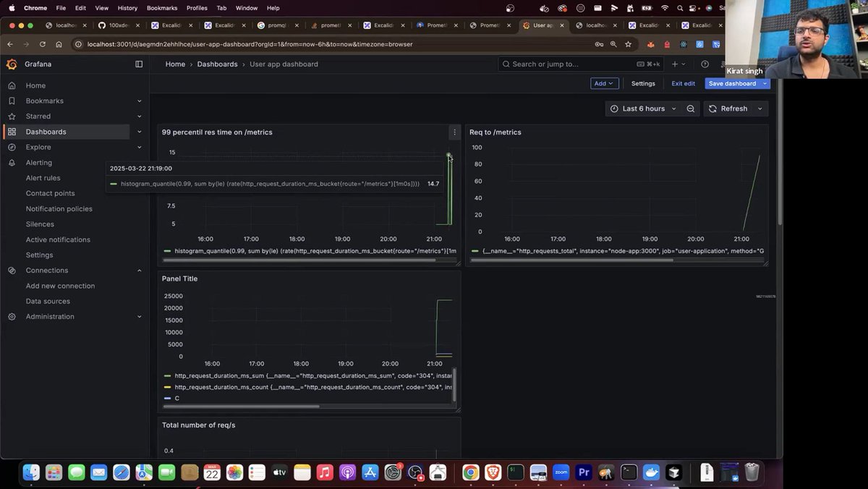Click the Explore compass icon
The width and height of the screenshot is (868, 489).
click(x=12, y=148)
